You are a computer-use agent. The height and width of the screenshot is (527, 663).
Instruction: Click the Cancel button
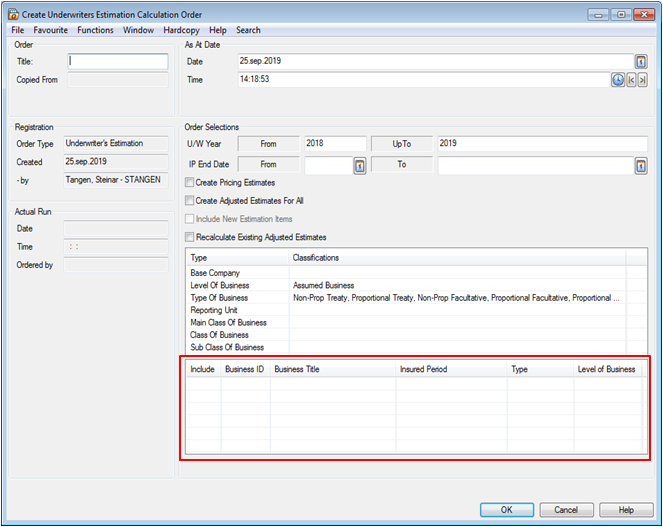tap(566, 510)
